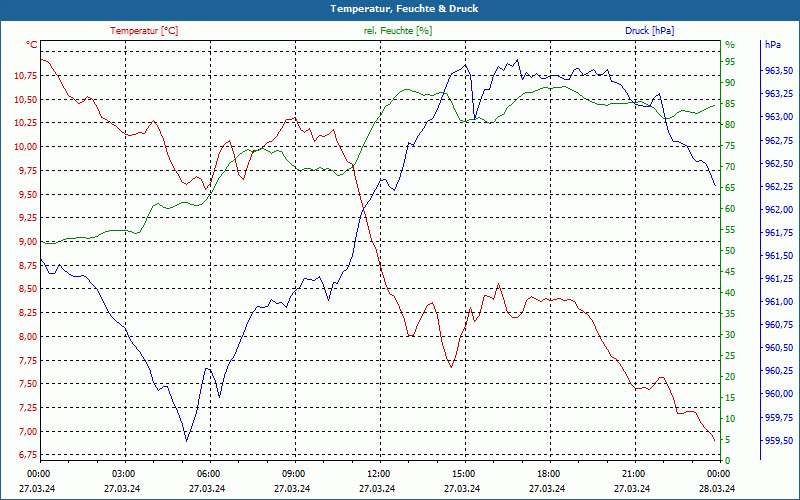Viewport: 800px width, 500px height.
Task: Click '963,25' on the pressure axis
Action: click(x=780, y=94)
